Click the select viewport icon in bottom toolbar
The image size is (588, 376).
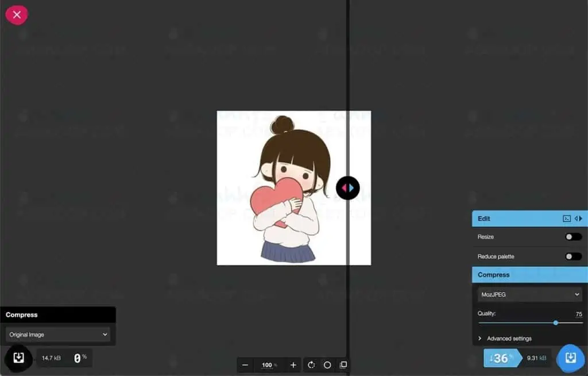(x=343, y=365)
